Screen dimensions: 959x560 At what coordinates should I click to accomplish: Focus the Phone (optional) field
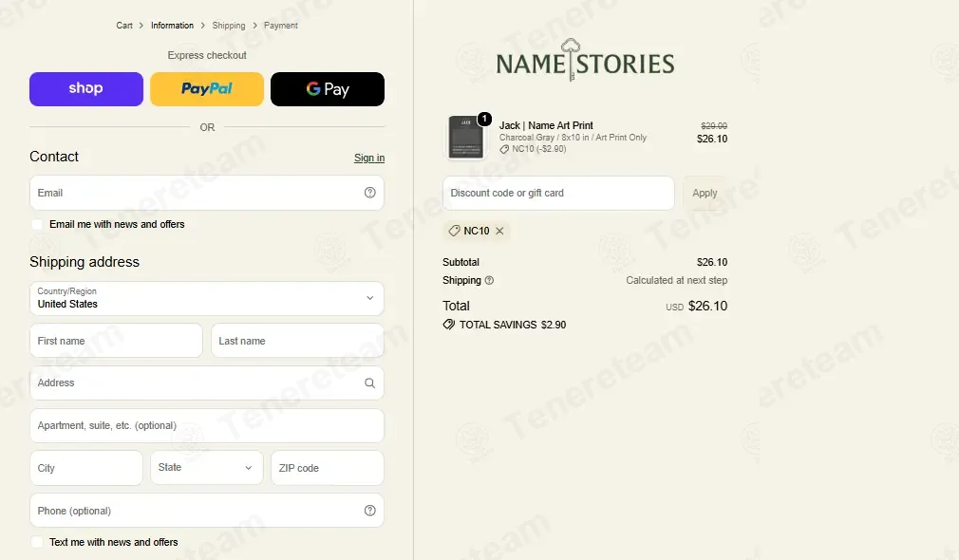pos(207,511)
